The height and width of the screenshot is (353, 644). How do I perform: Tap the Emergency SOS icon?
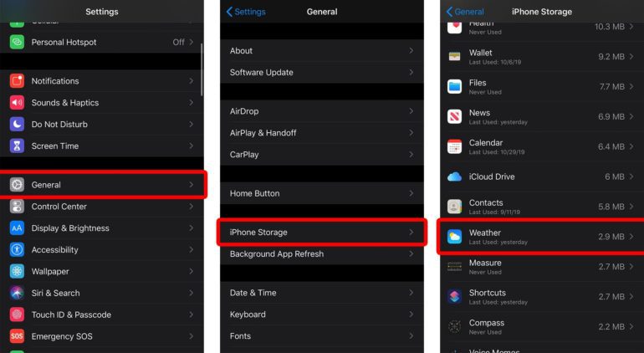point(17,336)
